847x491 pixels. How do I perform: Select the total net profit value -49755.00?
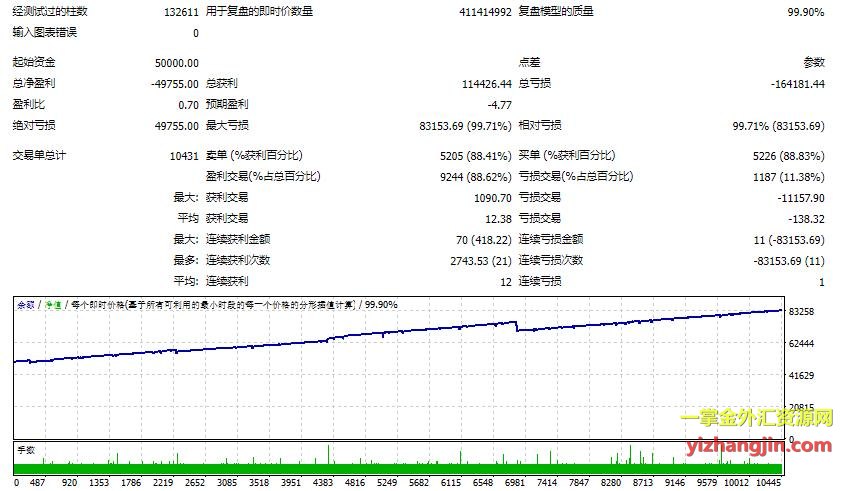[175, 84]
